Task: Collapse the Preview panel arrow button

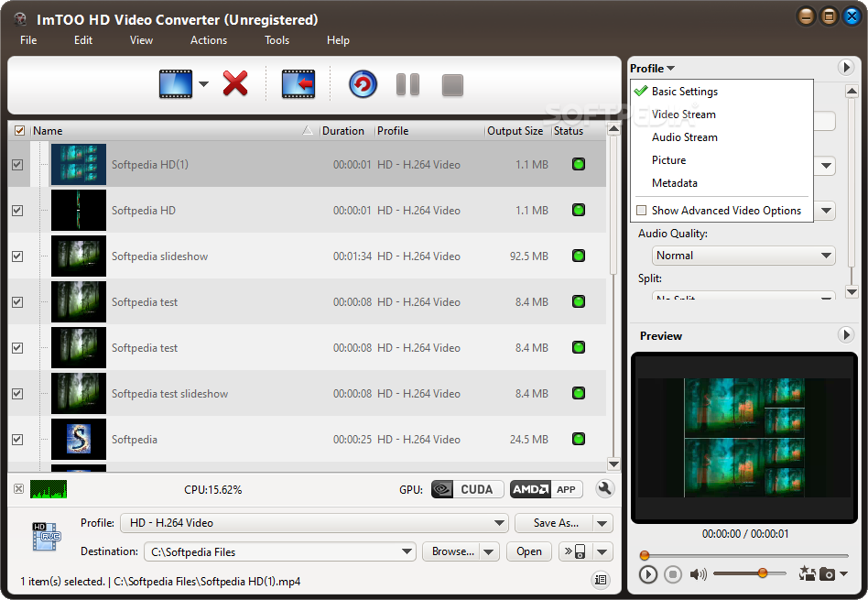Action: tap(845, 334)
